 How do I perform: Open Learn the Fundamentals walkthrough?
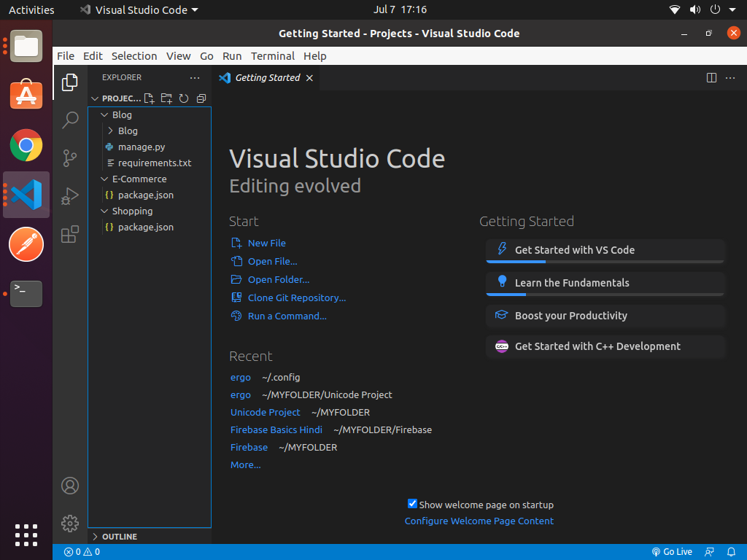coord(605,284)
